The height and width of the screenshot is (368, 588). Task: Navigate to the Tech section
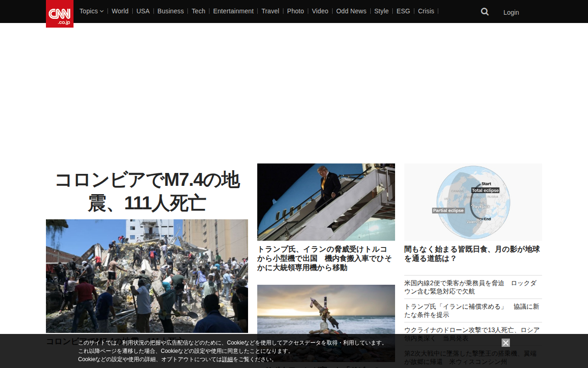coord(198,11)
